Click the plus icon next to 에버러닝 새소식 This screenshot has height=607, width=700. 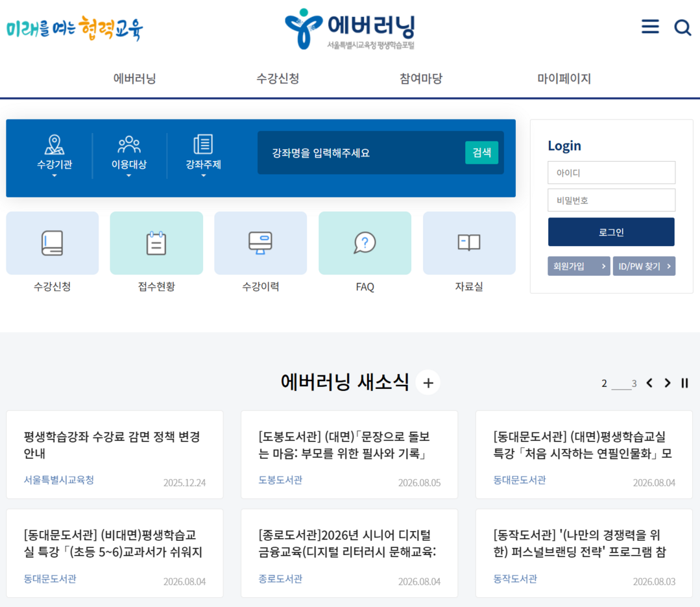point(428,383)
